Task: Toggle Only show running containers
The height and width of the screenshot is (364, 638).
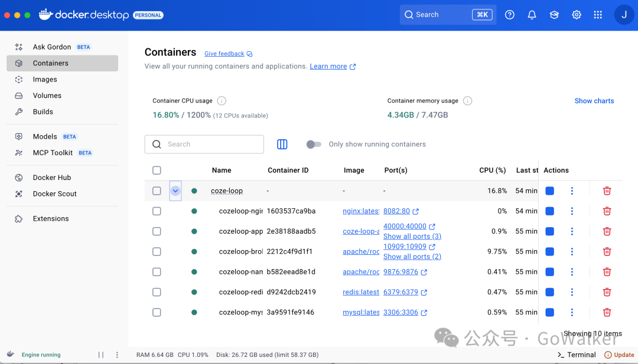Action: [x=314, y=144]
